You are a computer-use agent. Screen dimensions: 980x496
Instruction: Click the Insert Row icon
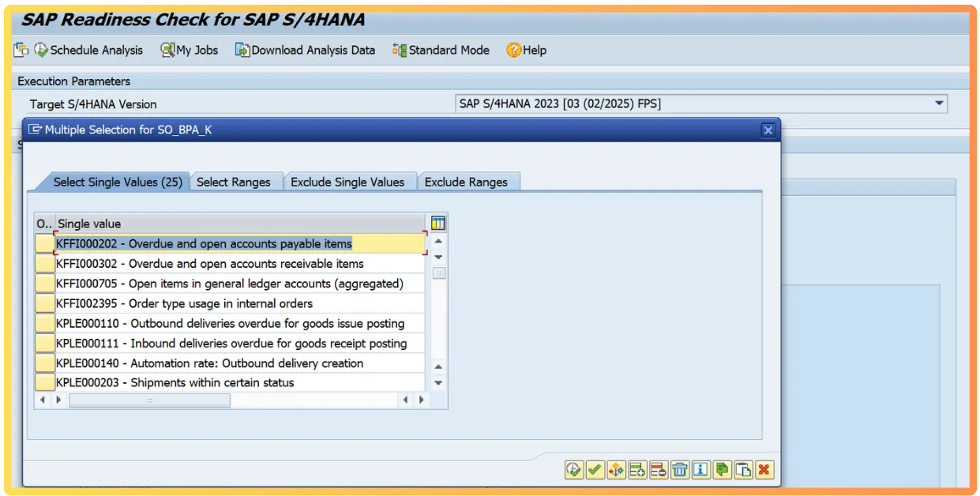[639, 470]
